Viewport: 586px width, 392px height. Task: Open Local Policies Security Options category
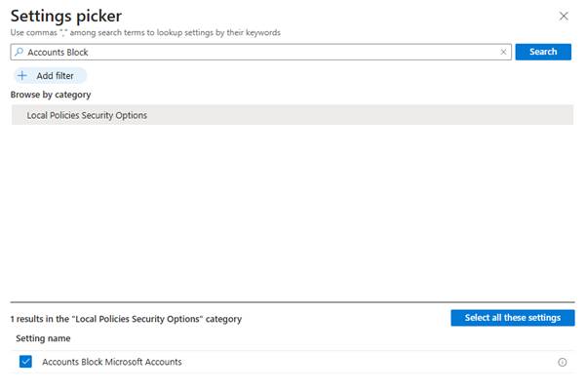[88, 115]
